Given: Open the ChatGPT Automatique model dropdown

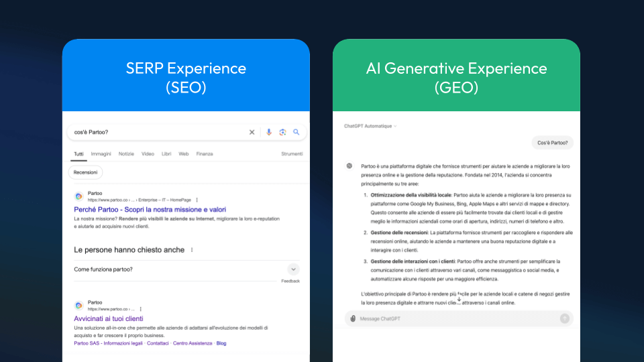Looking at the screenshot, I should pos(370,126).
